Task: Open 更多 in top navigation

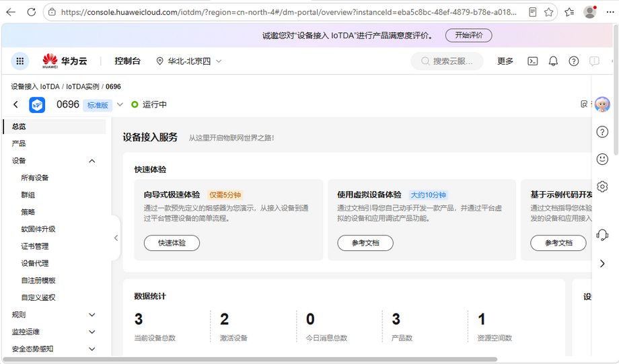Action: pyautogui.click(x=505, y=61)
